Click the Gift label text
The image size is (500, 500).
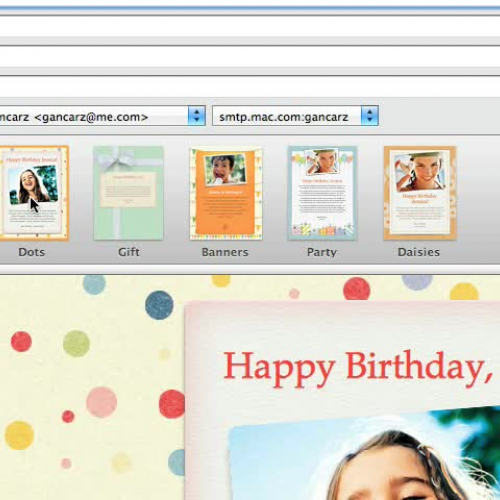[x=129, y=252]
